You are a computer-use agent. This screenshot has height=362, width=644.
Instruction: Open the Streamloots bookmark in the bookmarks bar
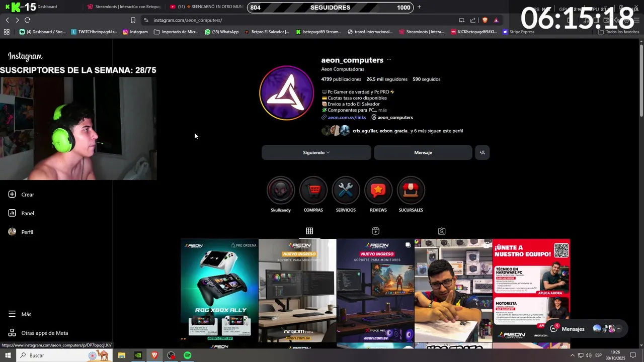[422, 32]
